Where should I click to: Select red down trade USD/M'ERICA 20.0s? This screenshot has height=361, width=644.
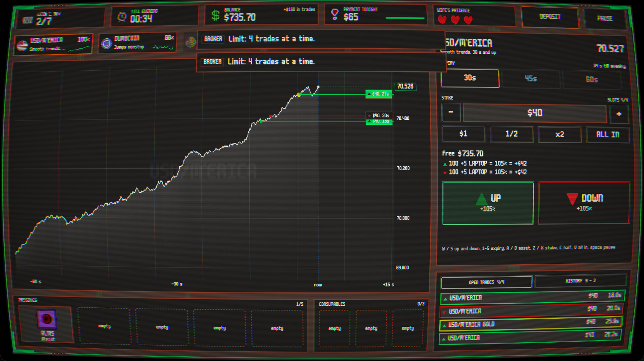click(x=532, y=310)
